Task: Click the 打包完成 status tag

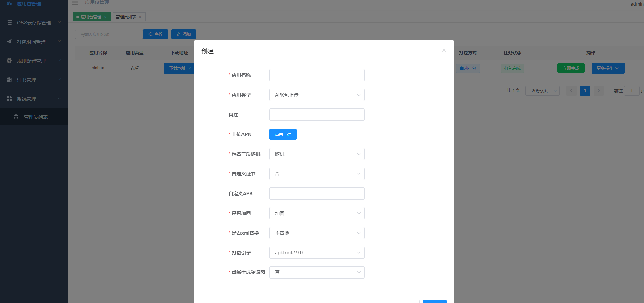Action: click(x=513, y=68)
